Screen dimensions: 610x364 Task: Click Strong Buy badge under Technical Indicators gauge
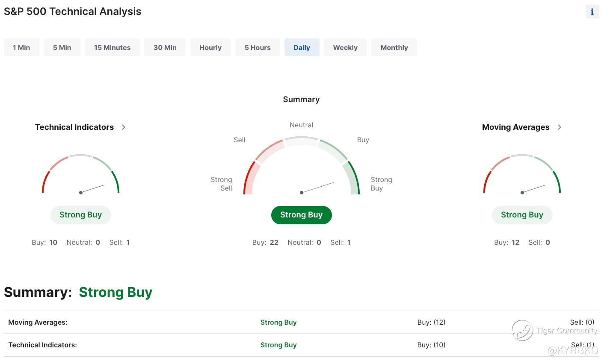click(81, 215)
